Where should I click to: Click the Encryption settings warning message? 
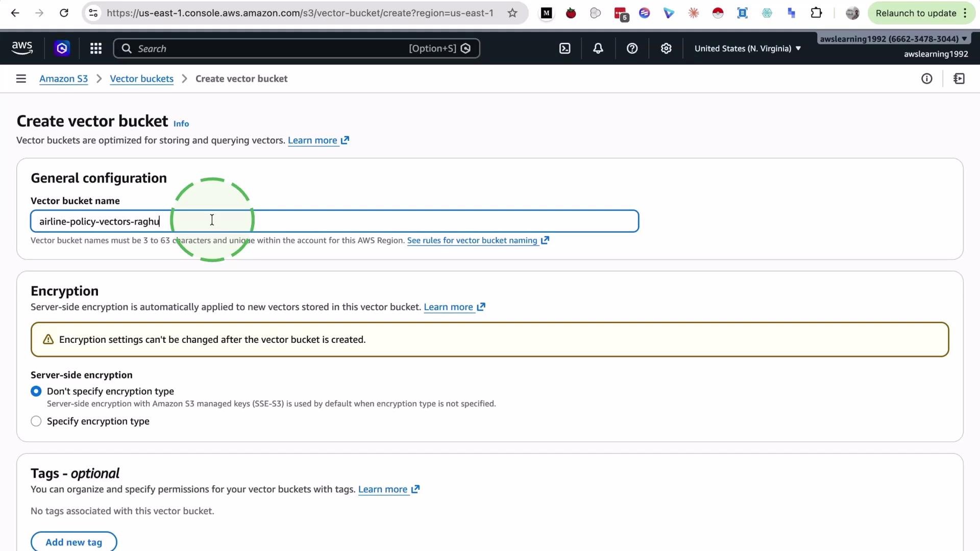pyautogui.click(x=489, y=340)
